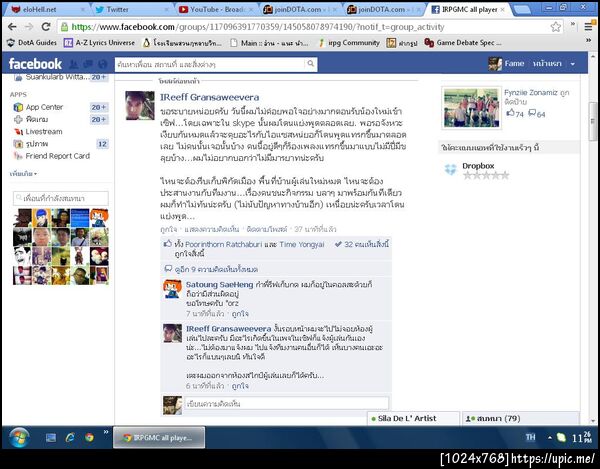600x469 pixels.
Task: Open Friend Report Card app
Action: 57,156
